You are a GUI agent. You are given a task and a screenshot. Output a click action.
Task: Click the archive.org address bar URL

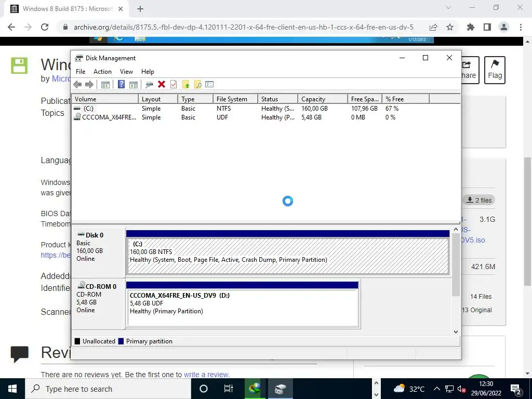pyautogui.click(x=243, y=27)
